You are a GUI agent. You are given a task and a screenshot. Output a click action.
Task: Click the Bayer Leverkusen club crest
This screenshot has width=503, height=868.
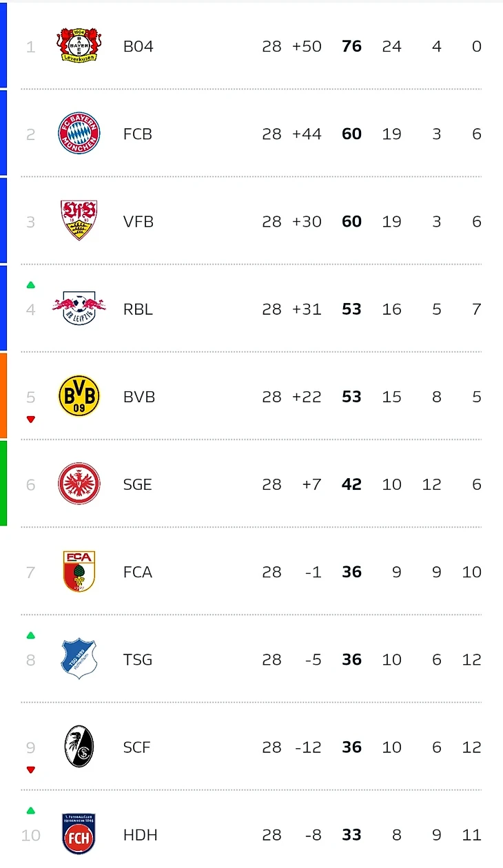(x=79, y=46)
